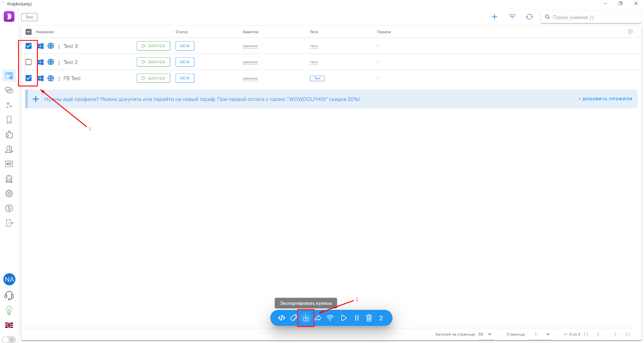644x343 pixels.
Task: Select the Test tab at top
Action: [29, 17]
